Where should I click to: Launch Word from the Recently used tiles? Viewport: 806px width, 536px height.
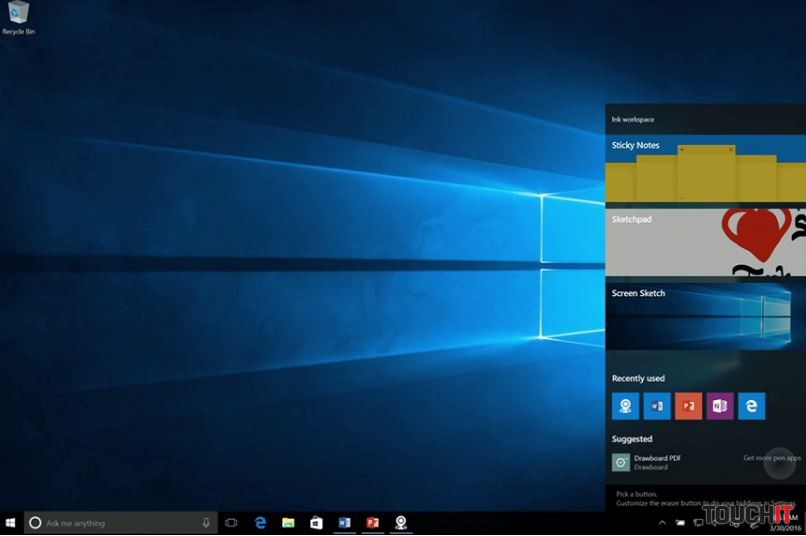(656, 406)
